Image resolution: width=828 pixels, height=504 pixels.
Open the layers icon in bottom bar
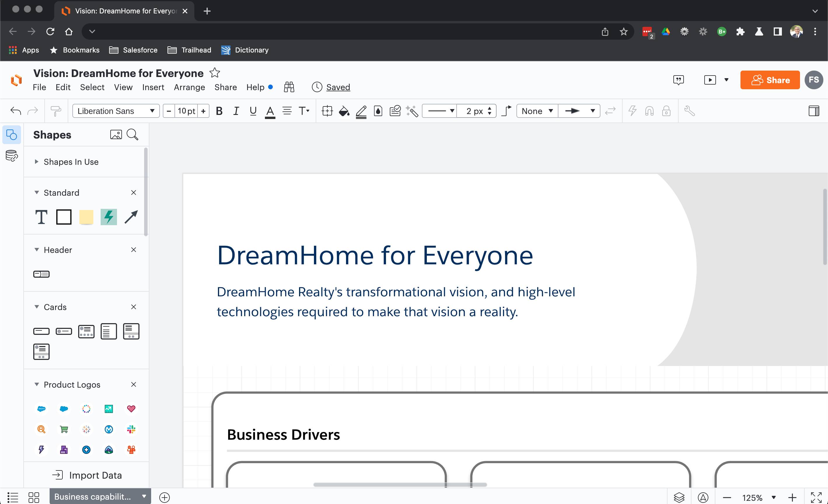click(x=679, y=497)
